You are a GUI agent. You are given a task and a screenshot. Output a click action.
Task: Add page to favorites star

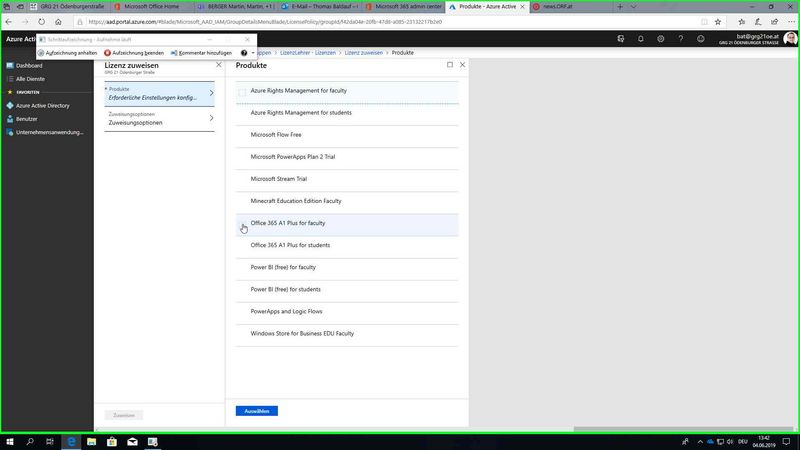click(718, 22)
